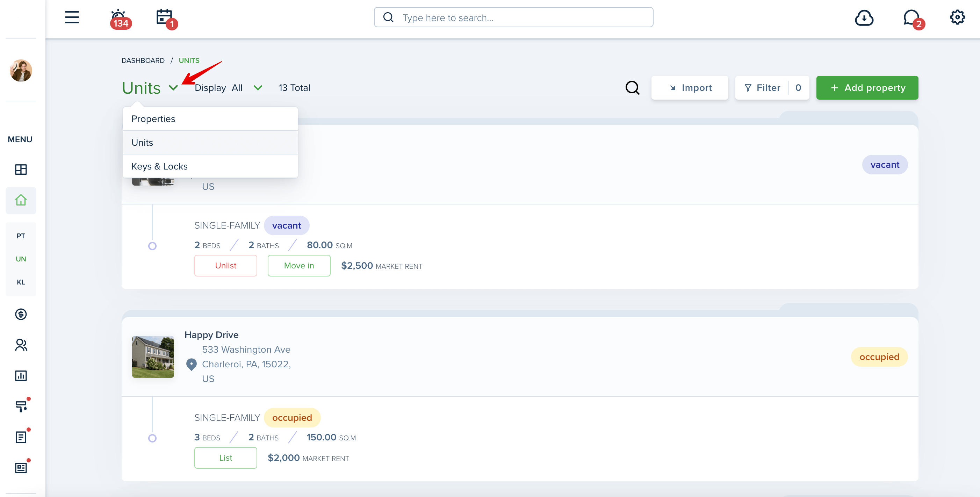The width and height of the screenshot is (980, 497).
Task: Click the units search magnifier icon
Action: point(633,88)
